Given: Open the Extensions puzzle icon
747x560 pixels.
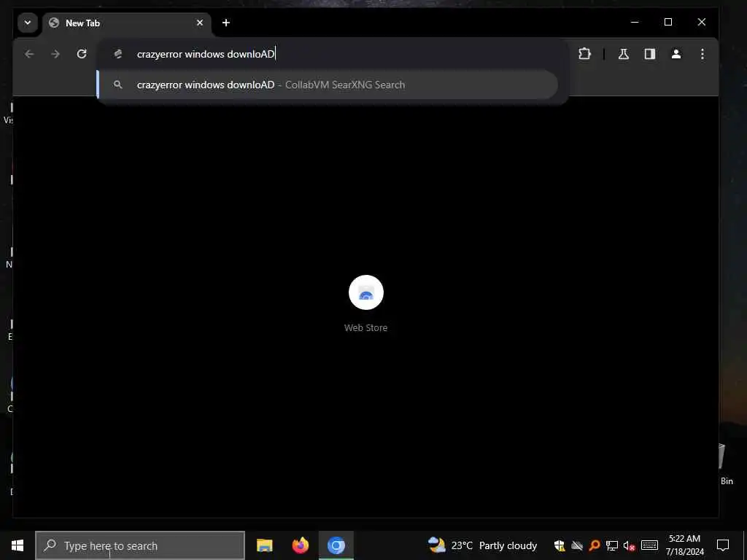Looking at the screenshot, I should (x=584, y=54).
